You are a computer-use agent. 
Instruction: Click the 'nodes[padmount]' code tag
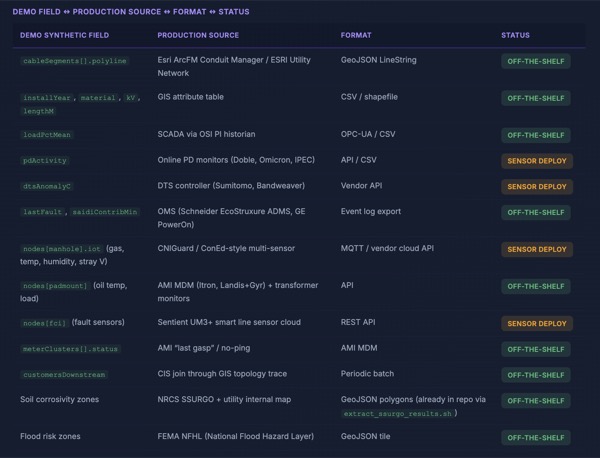[55, 286]
